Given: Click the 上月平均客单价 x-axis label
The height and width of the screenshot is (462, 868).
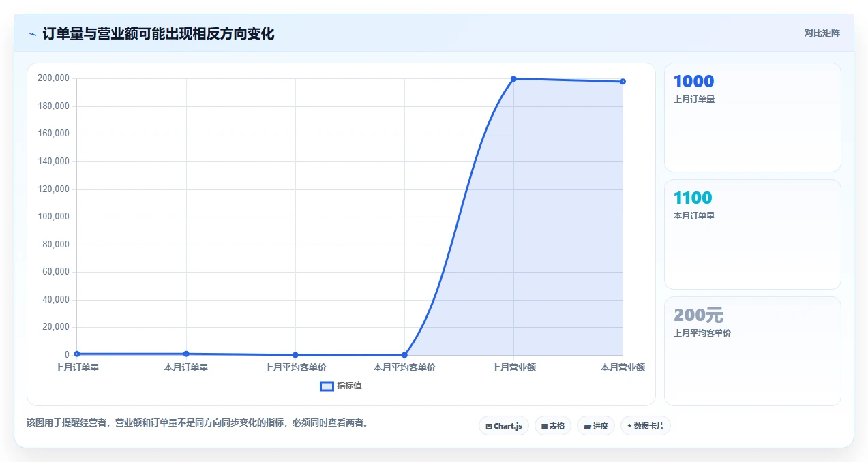Looking at the screenshot, I should click(x=295, y=368).
